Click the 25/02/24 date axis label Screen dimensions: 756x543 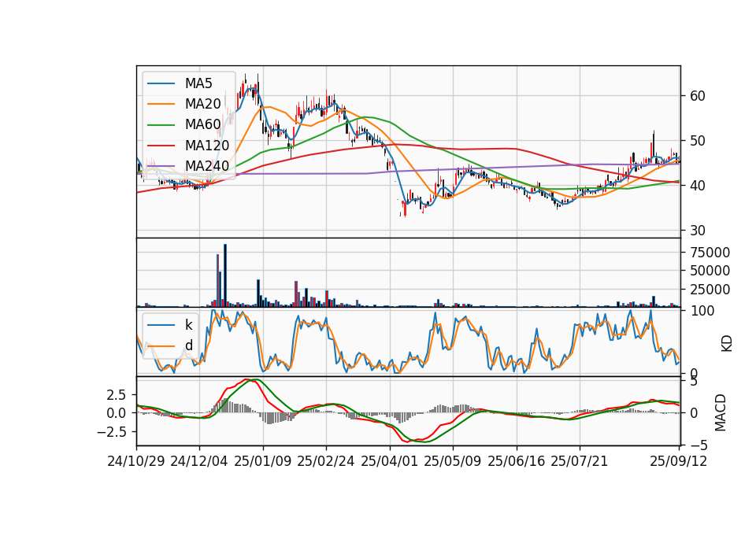coord(326,461)
